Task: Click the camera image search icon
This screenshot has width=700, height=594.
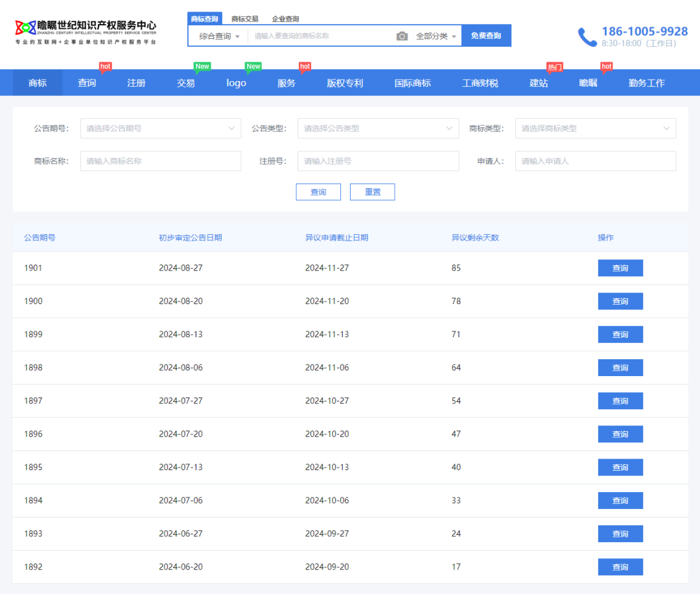Action: point(402,36)
